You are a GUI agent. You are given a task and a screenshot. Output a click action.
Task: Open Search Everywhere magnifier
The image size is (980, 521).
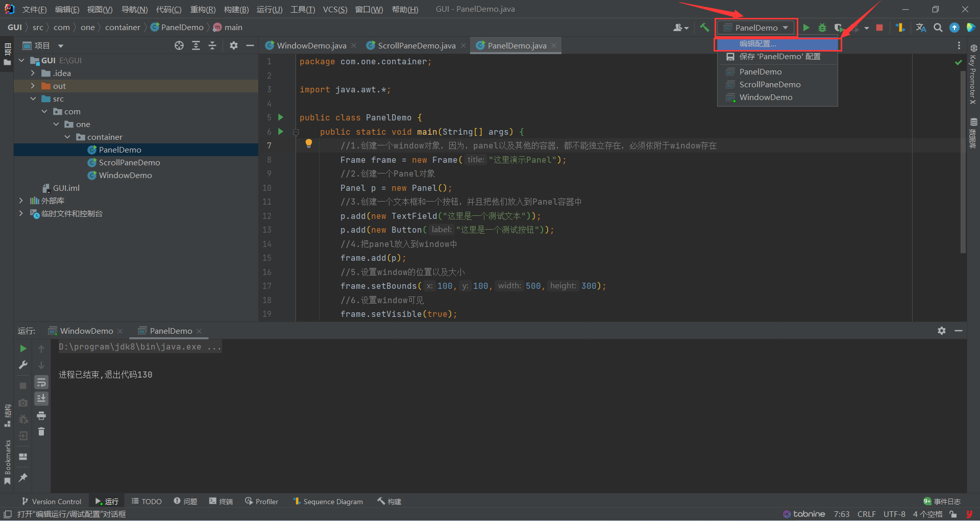938,28
